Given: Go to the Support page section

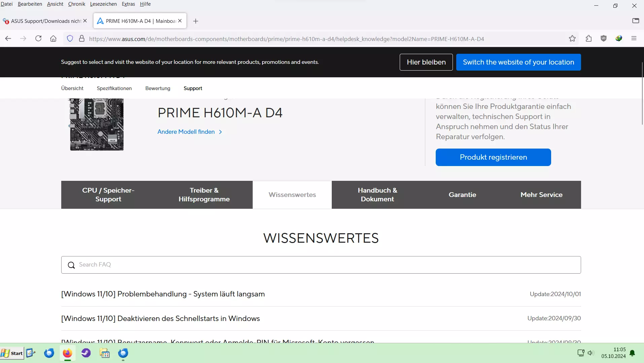Looking at the screenshot, I should point(193,88).
